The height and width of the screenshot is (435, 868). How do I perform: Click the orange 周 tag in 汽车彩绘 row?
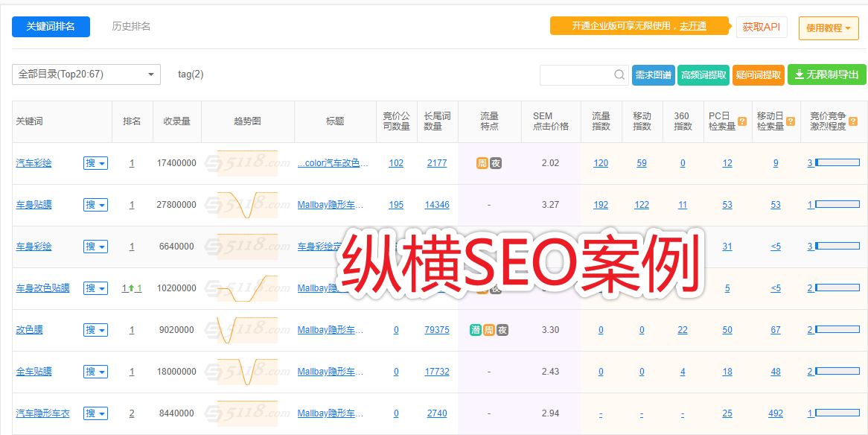482,163
